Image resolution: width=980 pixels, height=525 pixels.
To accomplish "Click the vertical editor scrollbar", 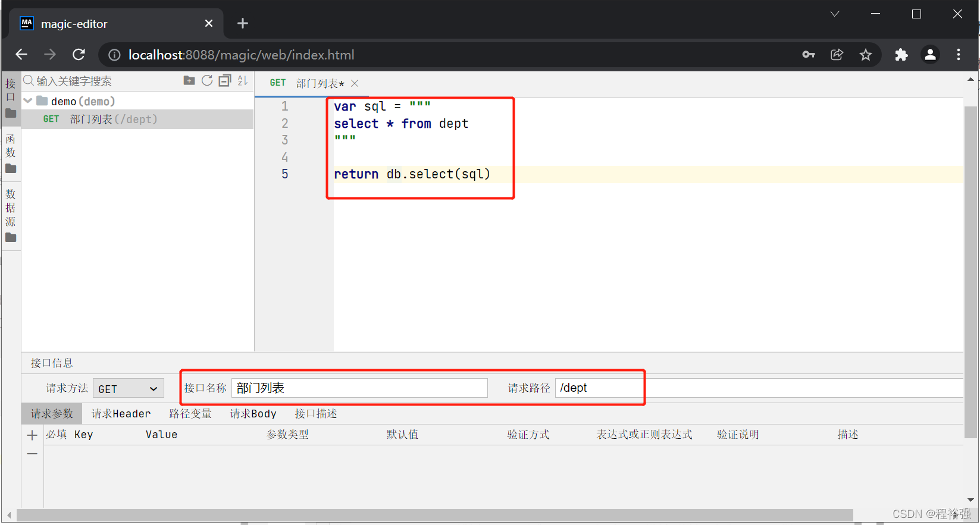I will (x=970, y=272).
